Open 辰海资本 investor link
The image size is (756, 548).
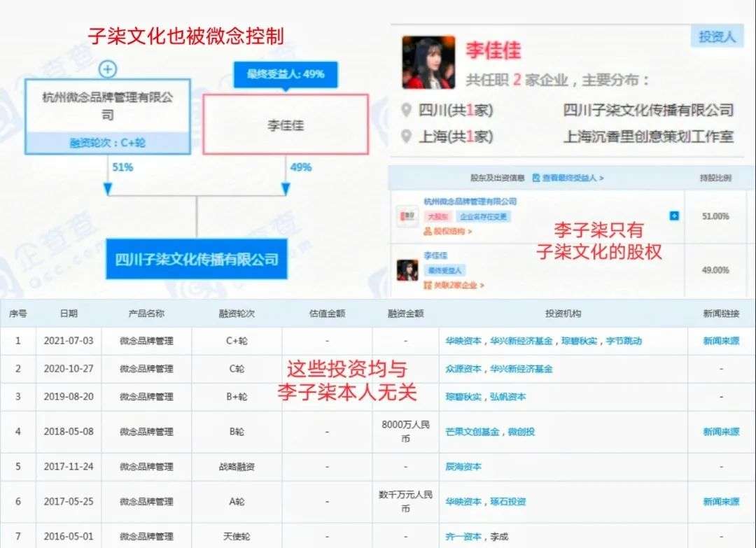[x=463, y=467]
